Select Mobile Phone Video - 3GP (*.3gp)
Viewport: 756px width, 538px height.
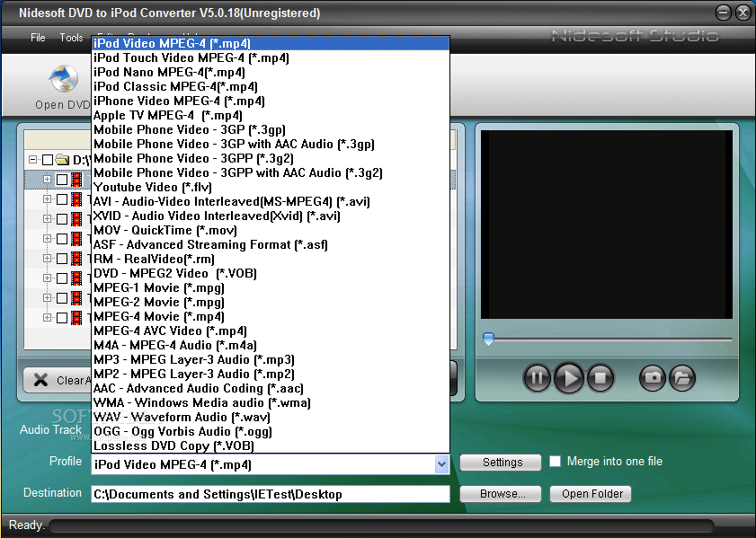pos(271,129)
